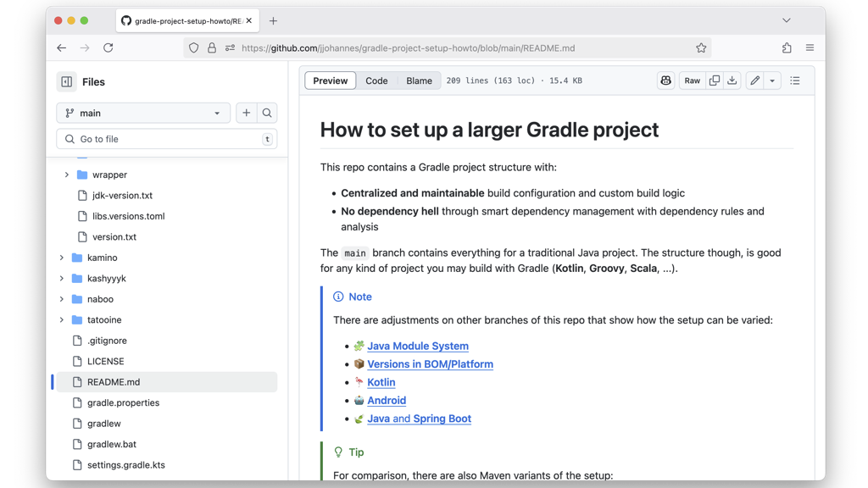Open tracking protection shield icon
This screenshot has height=488, width=868.
194,48
